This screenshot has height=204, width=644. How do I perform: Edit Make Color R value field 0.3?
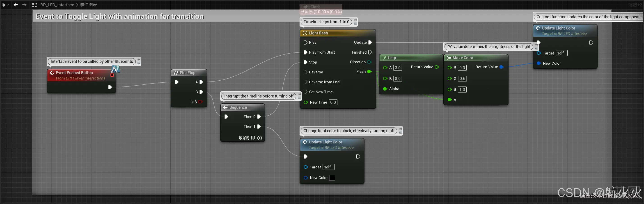462,68
